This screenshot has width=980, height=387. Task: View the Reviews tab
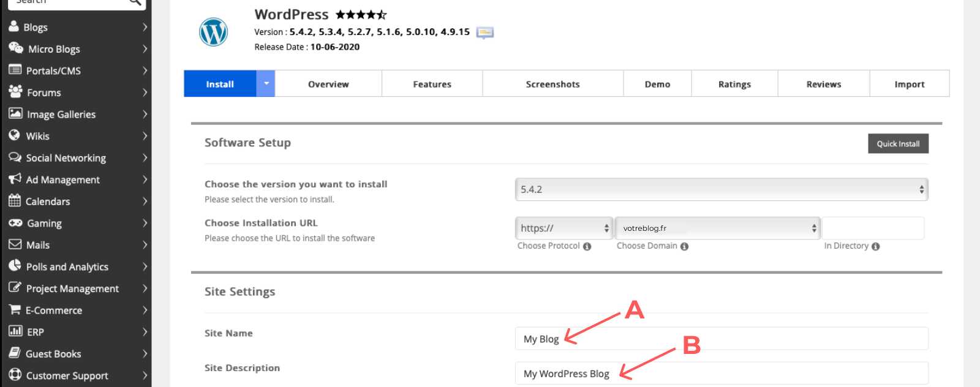point(824,84)
